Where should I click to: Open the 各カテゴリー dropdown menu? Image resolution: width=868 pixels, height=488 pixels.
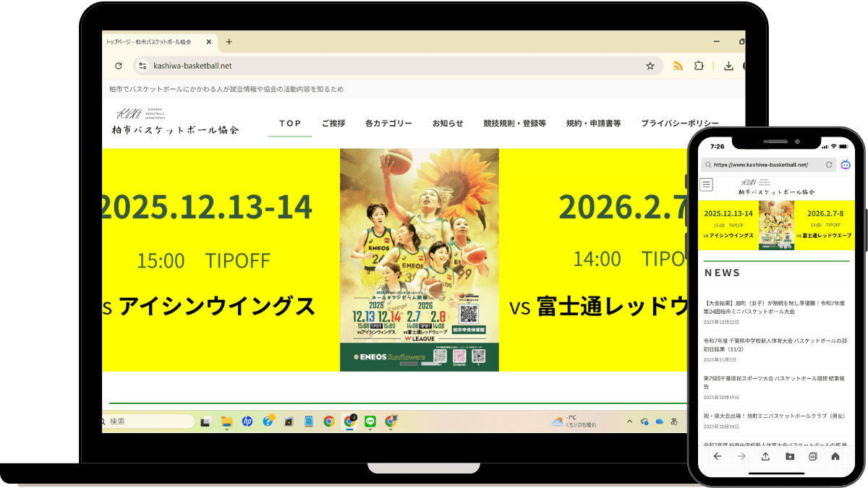(388, 124)
